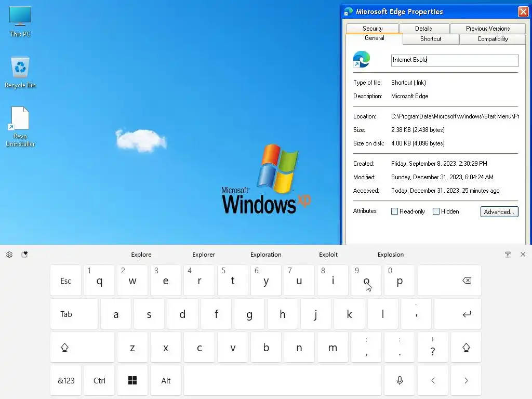Activate microphone dictation key

coord(400,380)
